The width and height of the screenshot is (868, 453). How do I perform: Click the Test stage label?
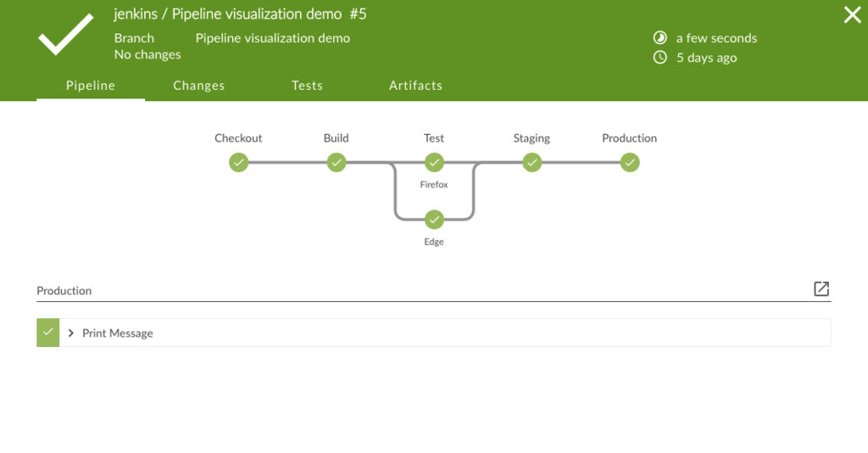pos(434,138)
